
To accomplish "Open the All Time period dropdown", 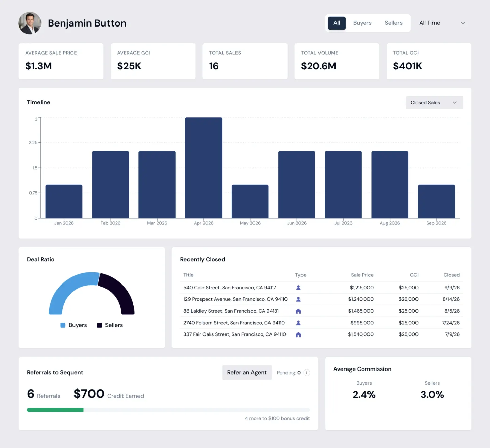I will pyautogui.click(x=442, y=23).
